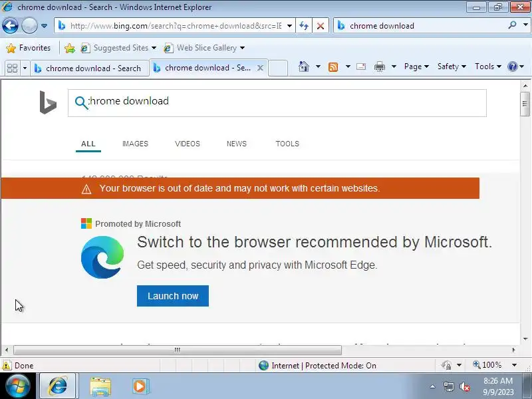Click the status bar warning icon
The image size is (532, 399).
point(7,365)
